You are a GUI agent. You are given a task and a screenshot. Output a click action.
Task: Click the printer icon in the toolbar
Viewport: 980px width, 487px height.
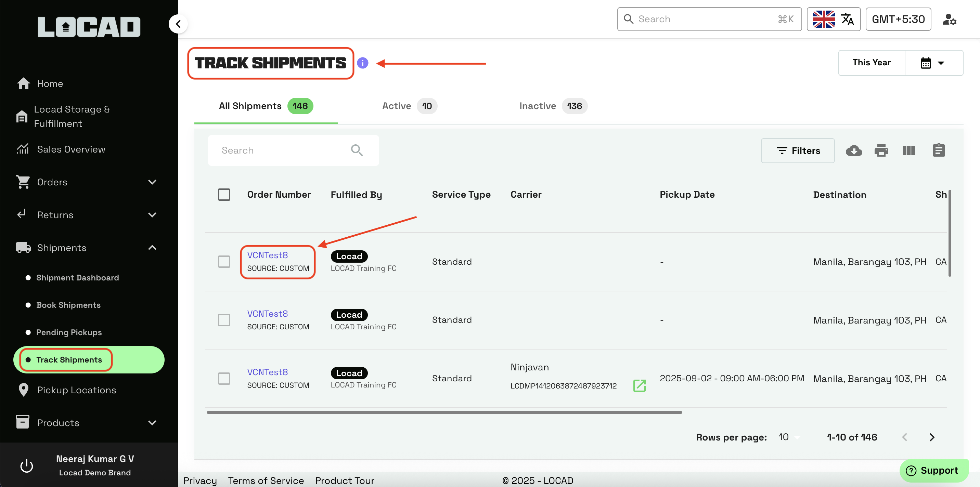click(881, 150)
